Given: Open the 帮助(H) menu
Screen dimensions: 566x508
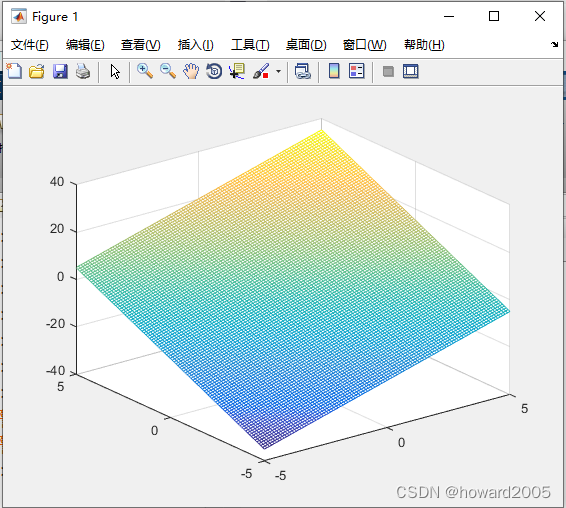Looking at the screenshot, I should click(x=424, y=45).
